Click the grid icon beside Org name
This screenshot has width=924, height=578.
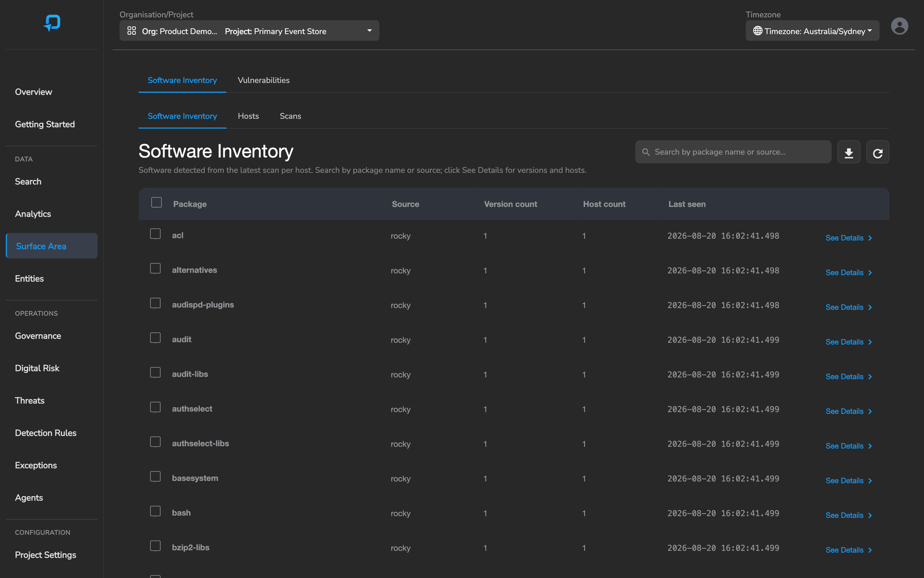131,31
